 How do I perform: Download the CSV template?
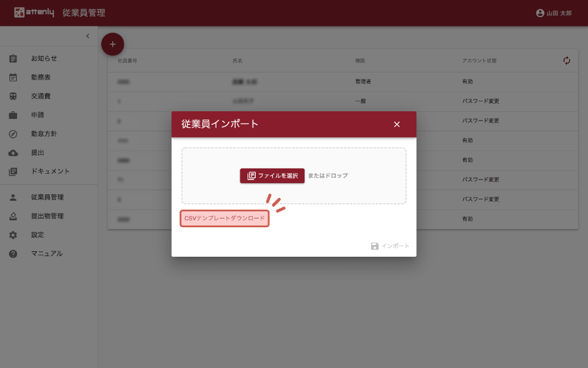pyautogui.click(x=225, y=218)
